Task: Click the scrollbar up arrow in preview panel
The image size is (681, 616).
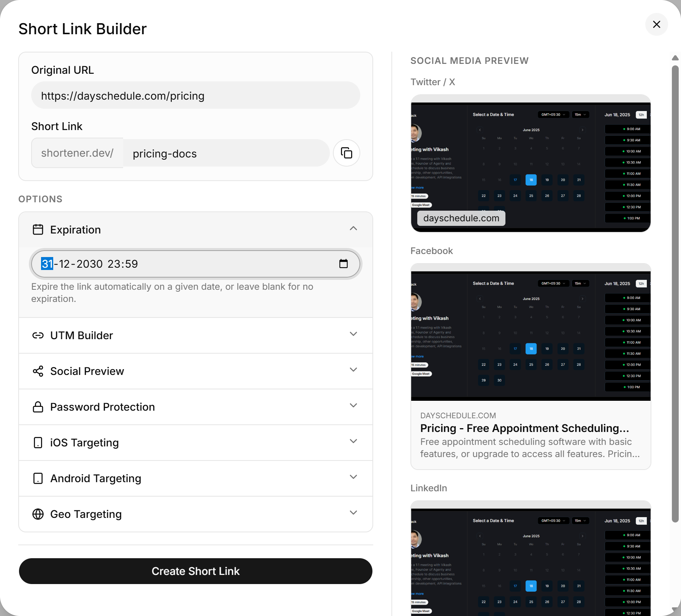Action: click(675, 58)
